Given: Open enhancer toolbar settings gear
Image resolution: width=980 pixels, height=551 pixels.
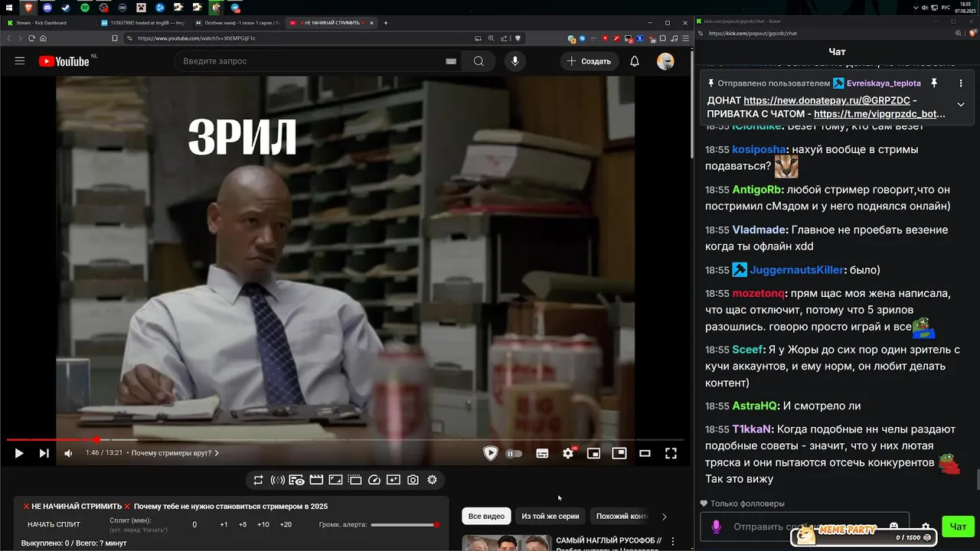Looking at the screenshot, I should coord(432,480).
